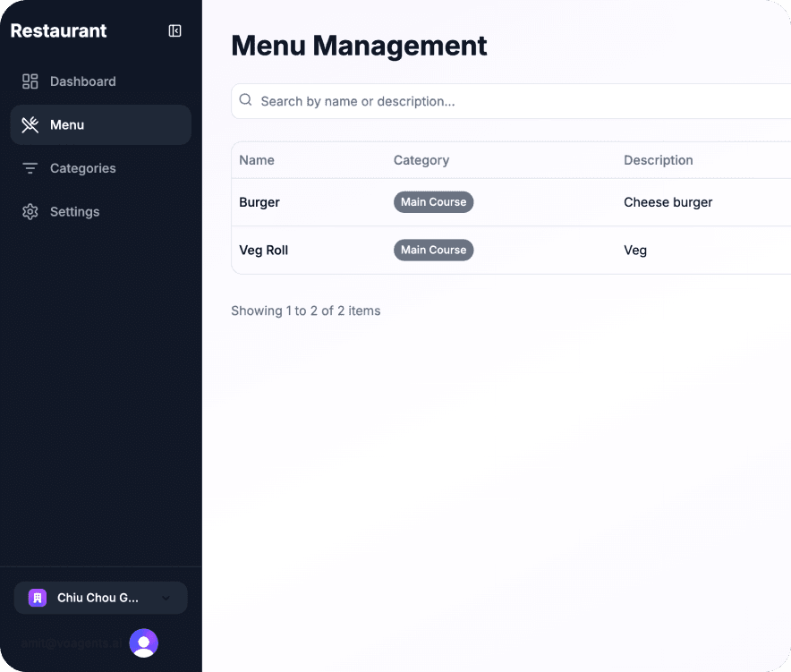The image size is (791, 672).
Task: Click the magnifier icon in the search bar
Action: tap(245, 100)
